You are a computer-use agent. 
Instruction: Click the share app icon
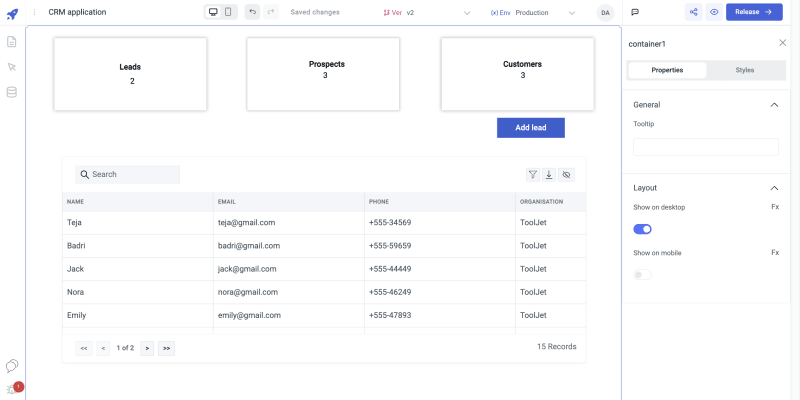(x=693, y=12)
